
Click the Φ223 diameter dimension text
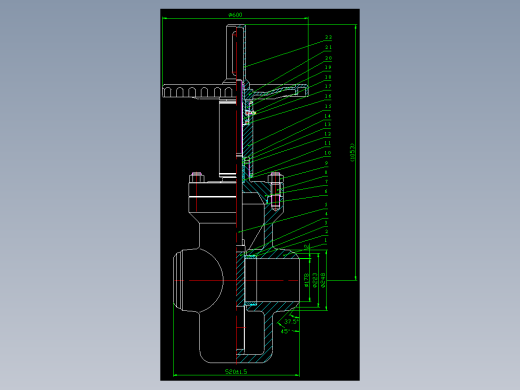[315, 280]
